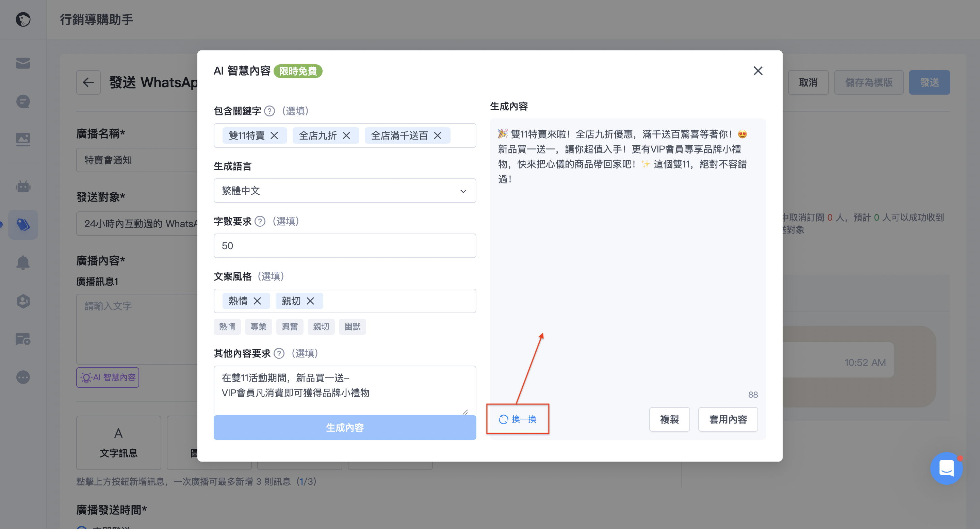The width and height of the screenshot is (980, 529).
Task: Remove the 全店九折 keyword tag
Action: click(346, 135)
